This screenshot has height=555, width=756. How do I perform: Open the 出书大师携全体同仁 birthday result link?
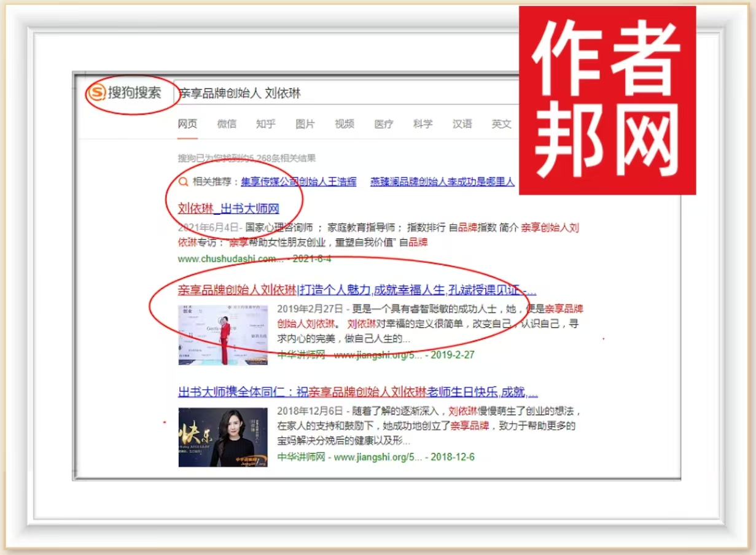pyautogui.click(x=357, y=392)
